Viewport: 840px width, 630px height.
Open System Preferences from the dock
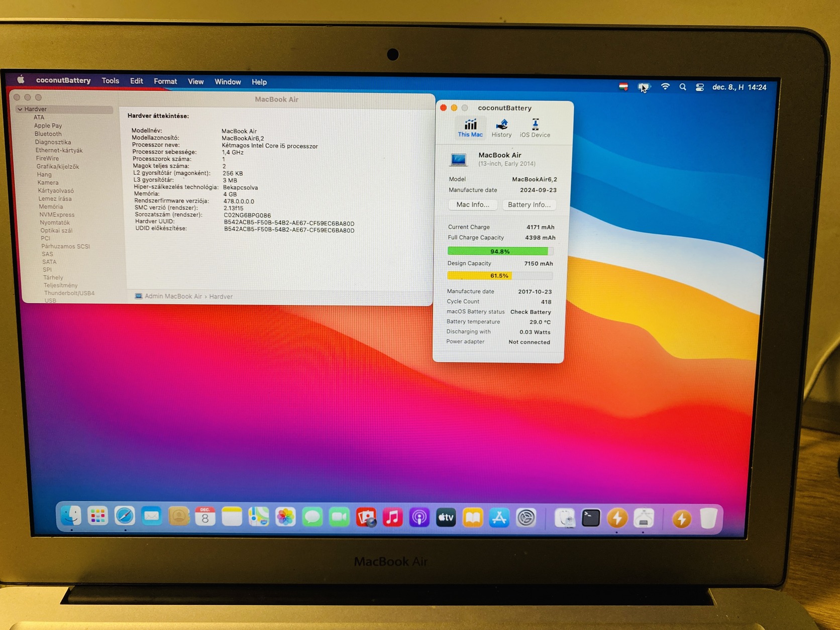tap(526, 518)
